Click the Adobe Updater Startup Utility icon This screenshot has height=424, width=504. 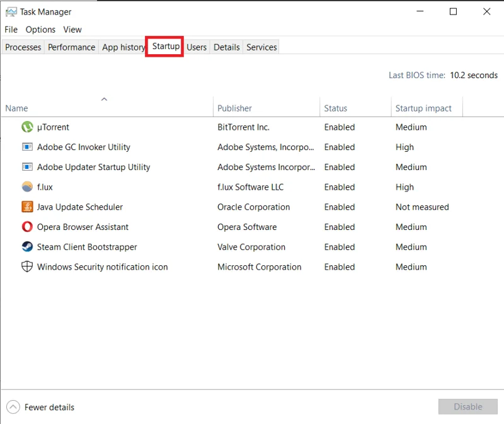point(27,167)
